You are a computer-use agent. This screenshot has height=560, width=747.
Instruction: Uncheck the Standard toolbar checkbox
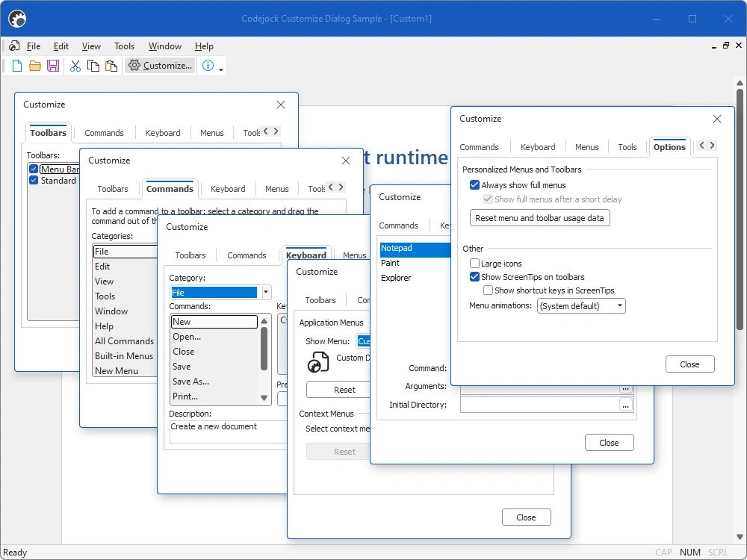[34, 180]
